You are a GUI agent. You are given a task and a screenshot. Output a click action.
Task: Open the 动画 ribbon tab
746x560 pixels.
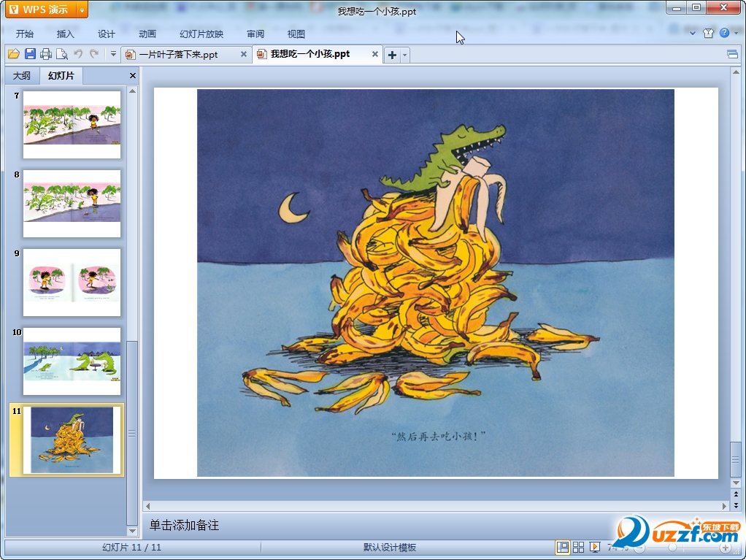click(147, 34)
